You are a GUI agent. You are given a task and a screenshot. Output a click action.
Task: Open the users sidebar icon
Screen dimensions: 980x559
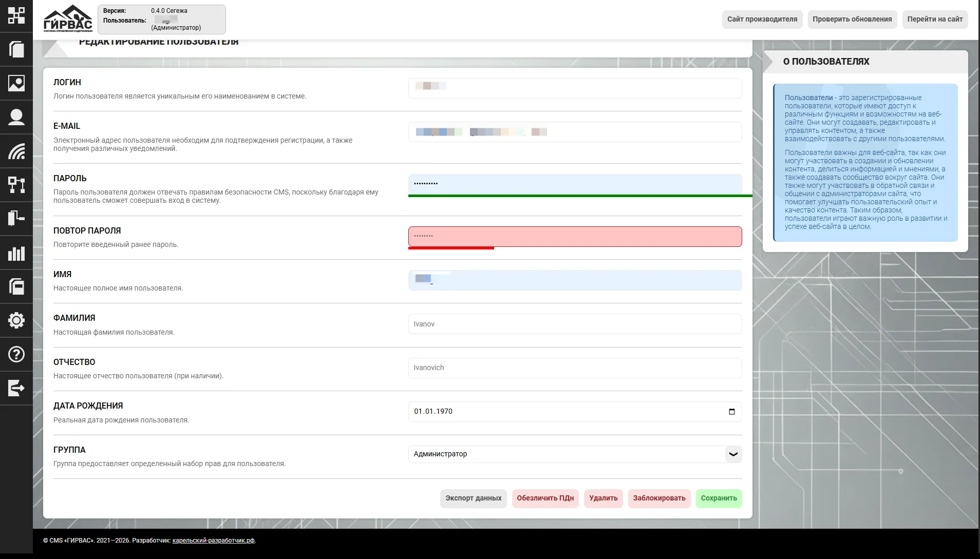point(16,117)
